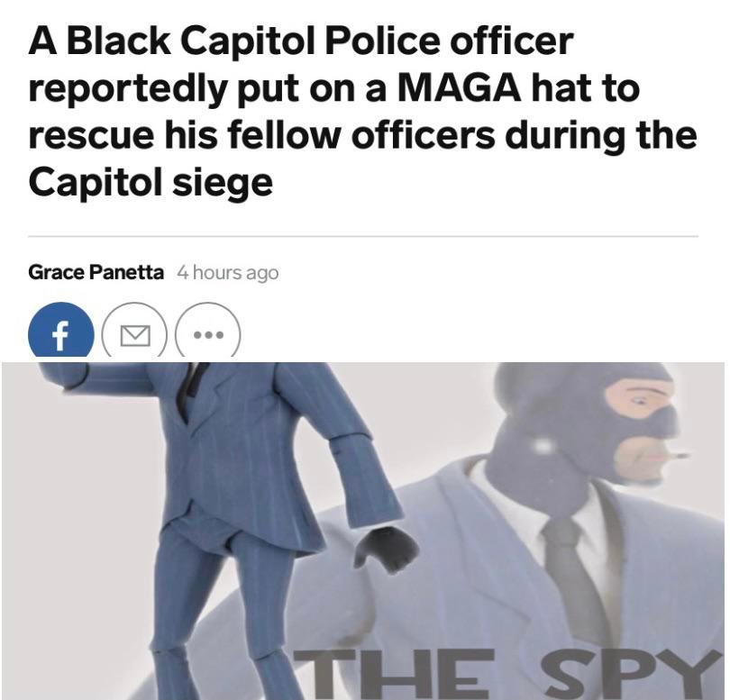Click the "4 hours ago" timestamp
Viewport: 730px width, 700px height.
(x=228, y=273)
